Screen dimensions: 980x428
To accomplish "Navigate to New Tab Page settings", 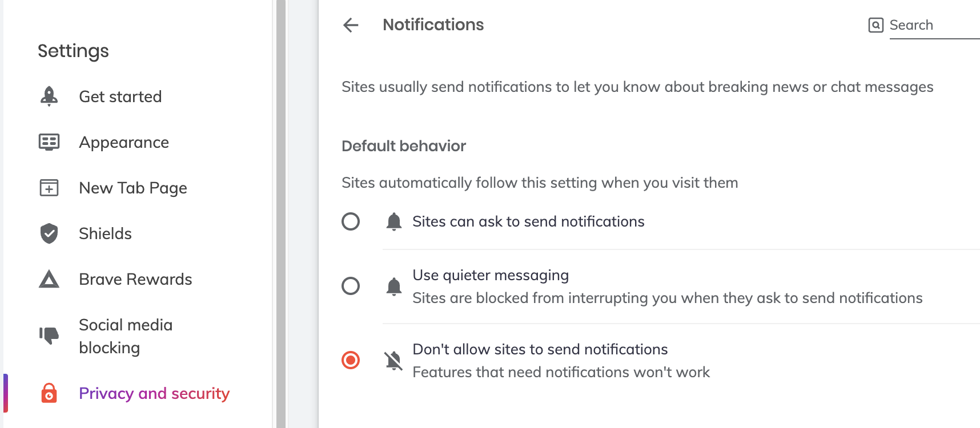I will click(x=133, y=188).
